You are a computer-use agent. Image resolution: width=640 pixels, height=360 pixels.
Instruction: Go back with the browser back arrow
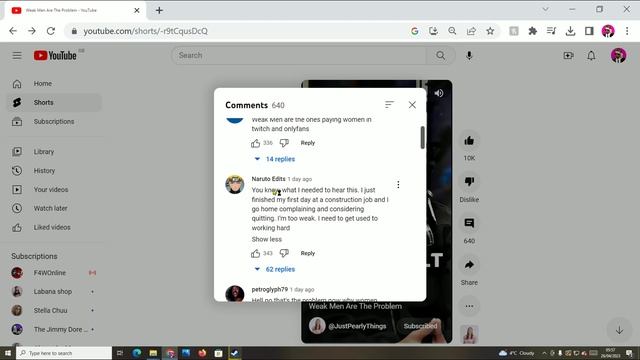(x=13, y=31)
